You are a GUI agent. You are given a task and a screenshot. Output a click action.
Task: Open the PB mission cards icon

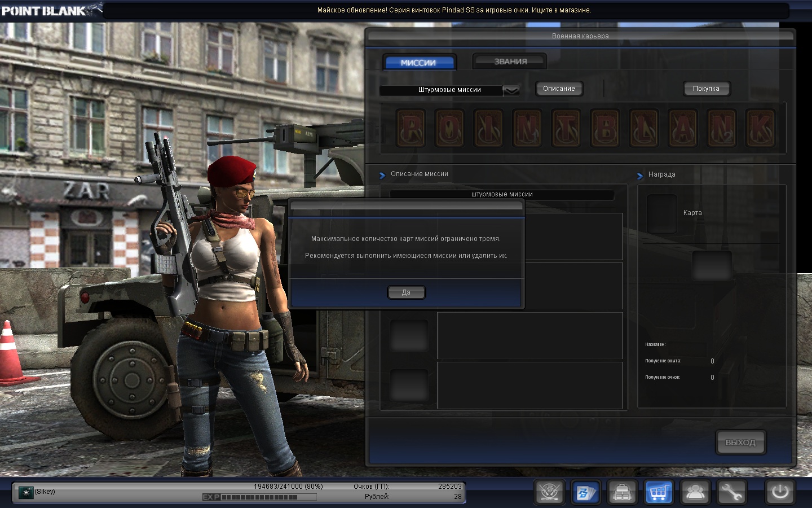click(585, 492)
